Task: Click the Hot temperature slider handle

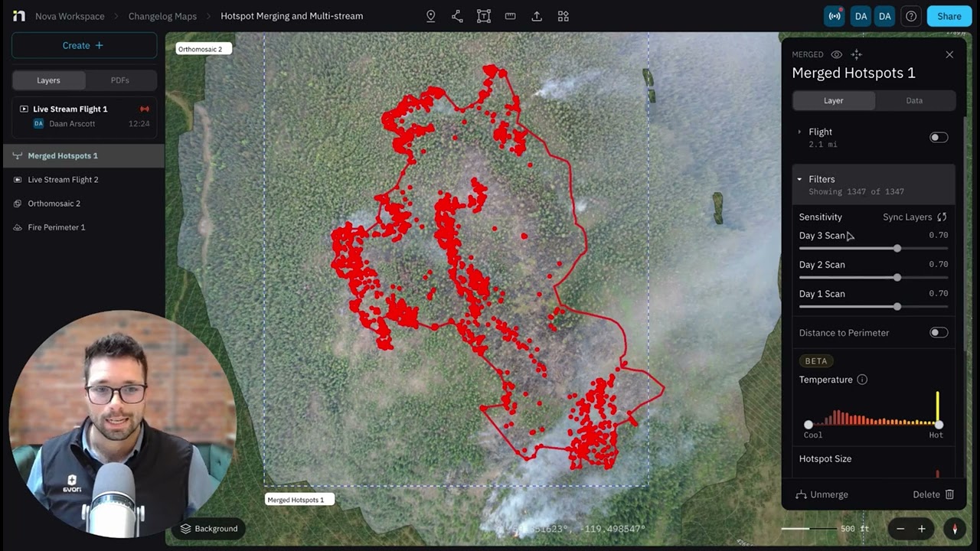Action: (939, 424)
